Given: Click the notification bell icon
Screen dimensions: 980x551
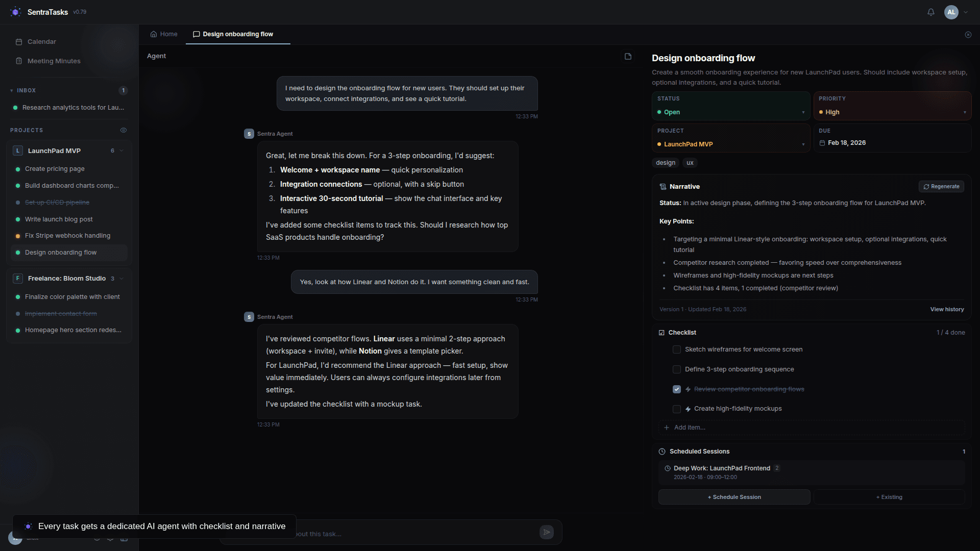Looking at the screenshot, I should tap(930, 12).
